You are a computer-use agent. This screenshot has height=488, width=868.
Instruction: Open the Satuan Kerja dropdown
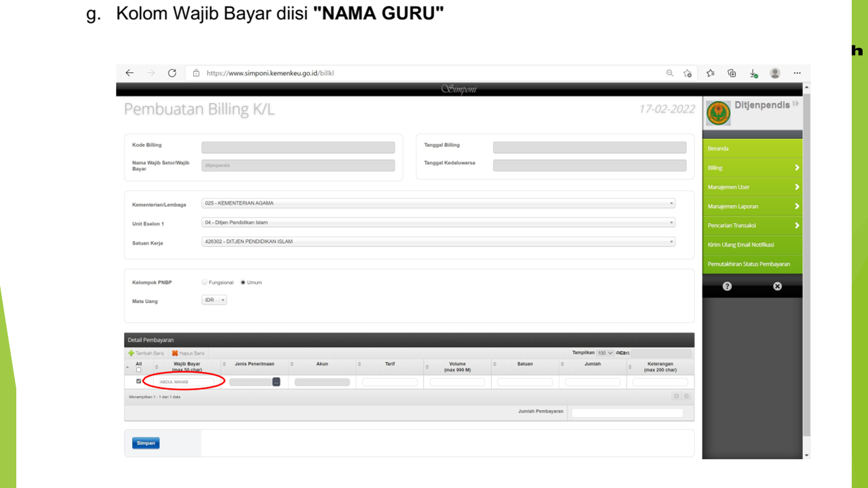(x=438, y=241)
